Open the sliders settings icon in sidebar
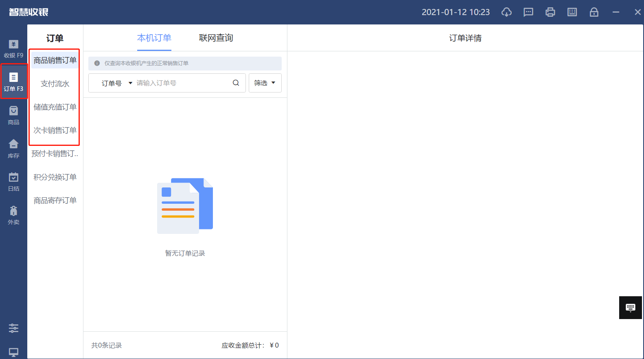 pos(13,328)
